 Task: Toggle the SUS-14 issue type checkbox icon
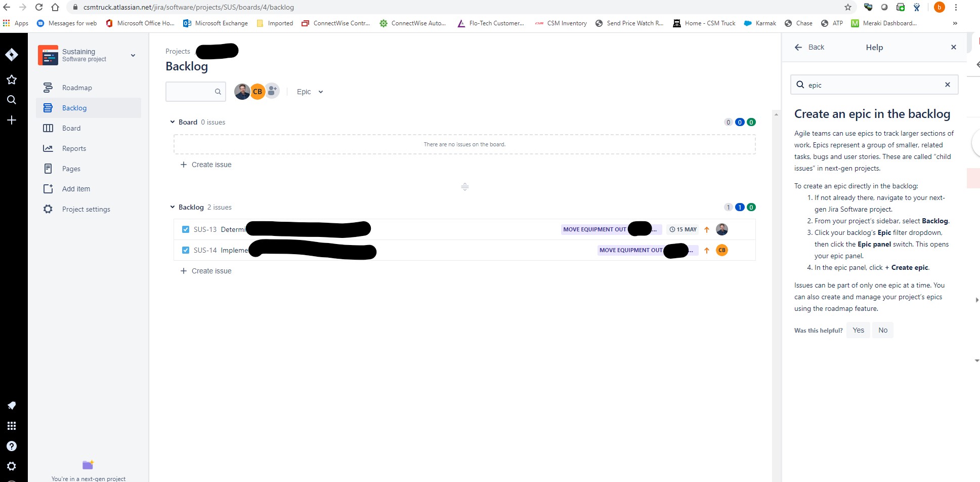point(186,250)
